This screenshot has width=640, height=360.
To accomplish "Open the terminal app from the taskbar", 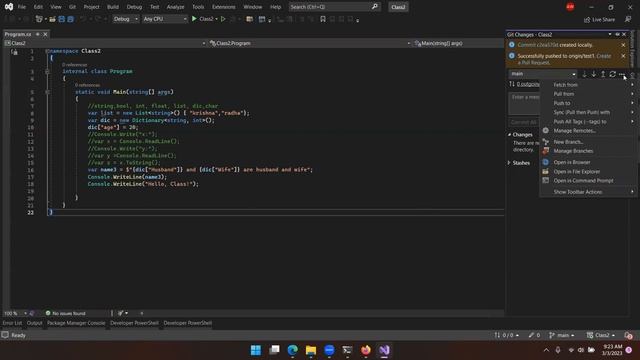I will [x=347, y=350].
